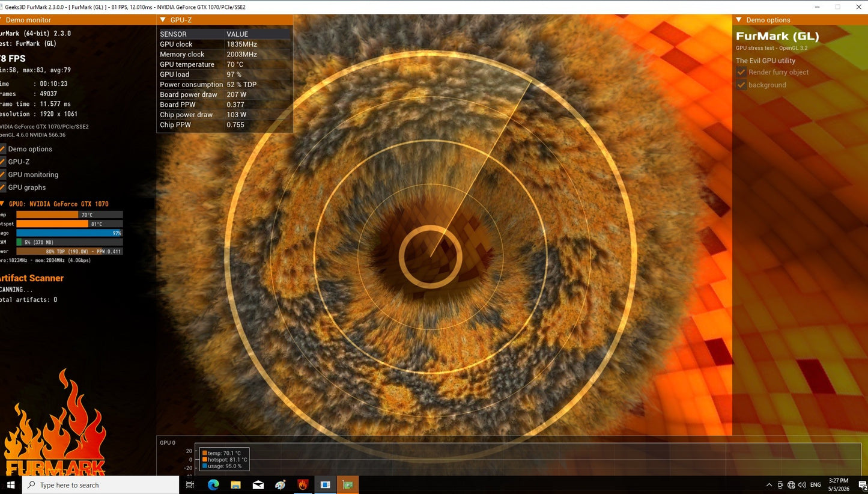Viewport: 868px width, 494px height.
Task: Uncheck Render furry object option
Action: pos(742,72)
